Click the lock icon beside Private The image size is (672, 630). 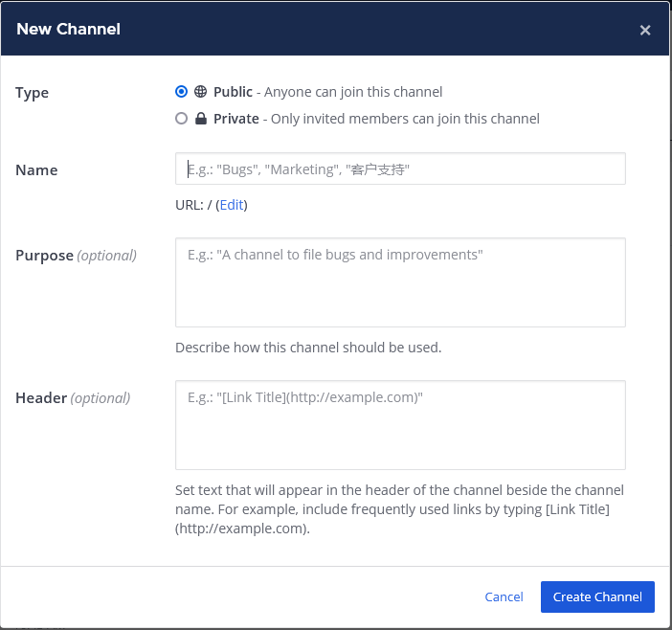pos(201,119)
